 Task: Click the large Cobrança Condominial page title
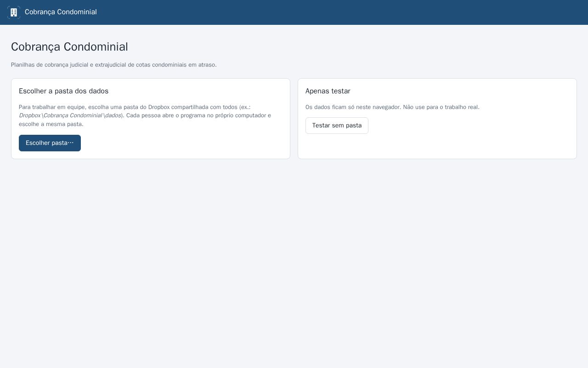69,47
